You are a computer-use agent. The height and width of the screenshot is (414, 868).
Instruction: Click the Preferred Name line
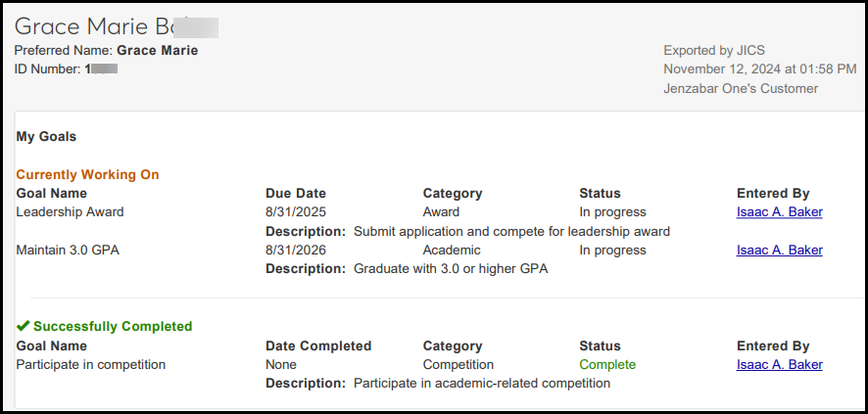click(x=106, y=50)
